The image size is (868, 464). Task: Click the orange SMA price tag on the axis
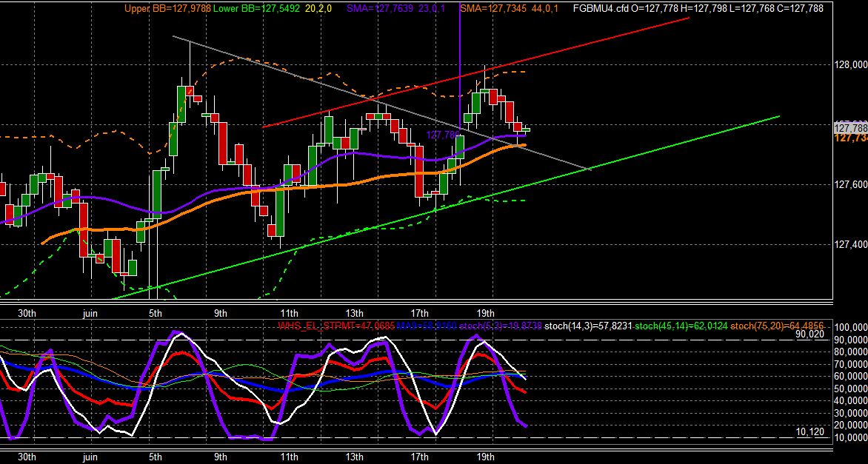(x=850, y=138)
